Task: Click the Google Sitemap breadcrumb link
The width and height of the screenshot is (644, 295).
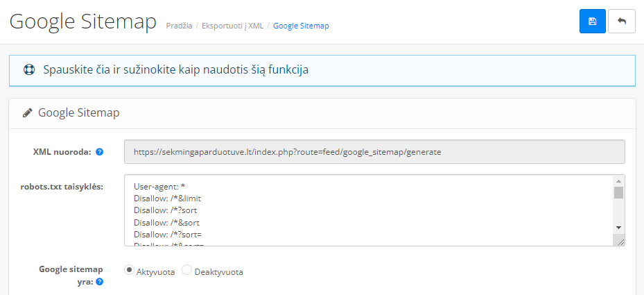Action: (x=301, y=26)
